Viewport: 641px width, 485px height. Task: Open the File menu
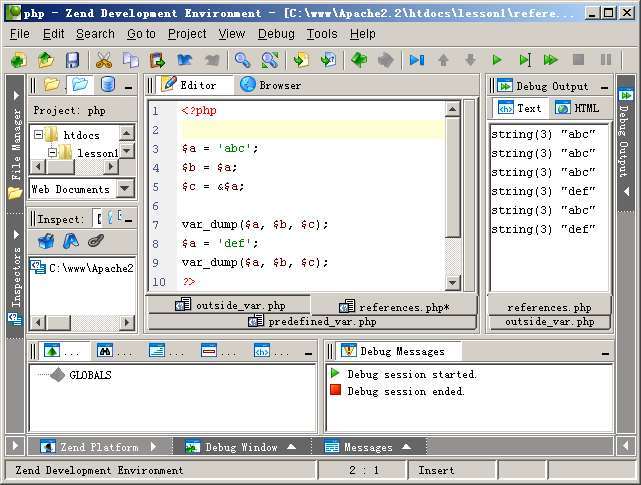point(20,34)
